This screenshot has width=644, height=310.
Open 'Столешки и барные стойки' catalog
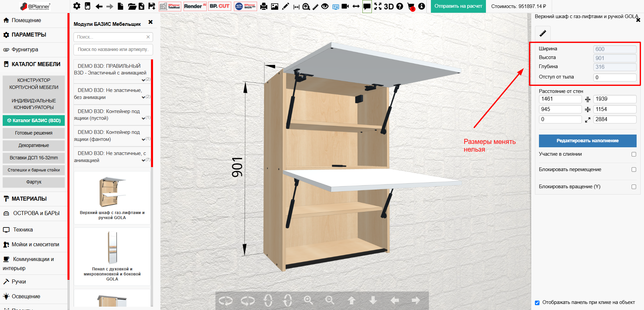[34, 170]
